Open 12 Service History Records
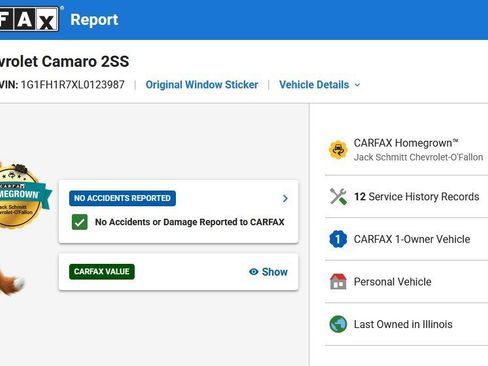This screenshot has height=366, width=488. (x=416, y=197)
